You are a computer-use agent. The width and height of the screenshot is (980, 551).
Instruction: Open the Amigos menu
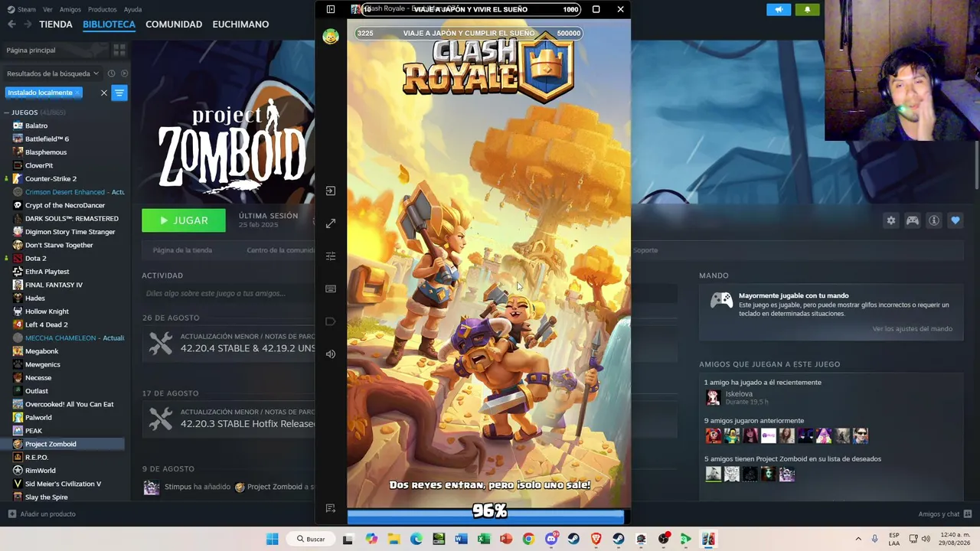(x=70, y=9)
